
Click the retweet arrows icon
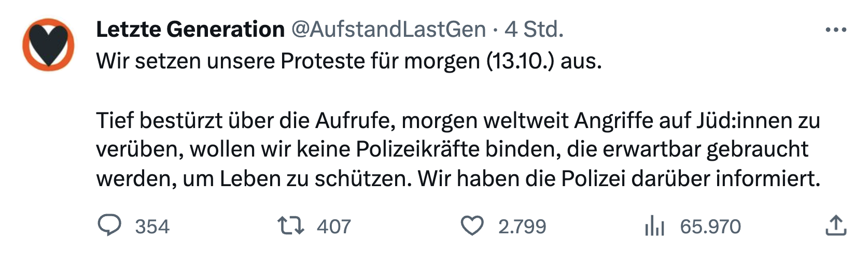coord(290,226)
